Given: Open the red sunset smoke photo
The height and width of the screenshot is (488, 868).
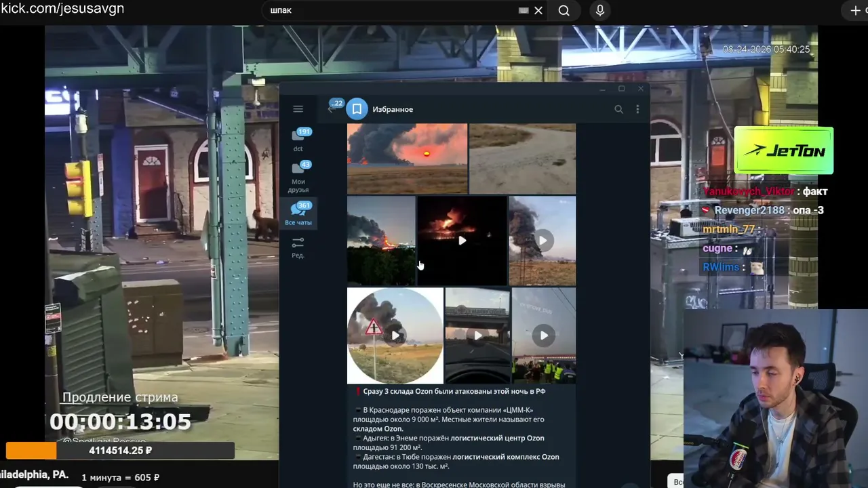Looking at the screenshot, I should (407, 159).
